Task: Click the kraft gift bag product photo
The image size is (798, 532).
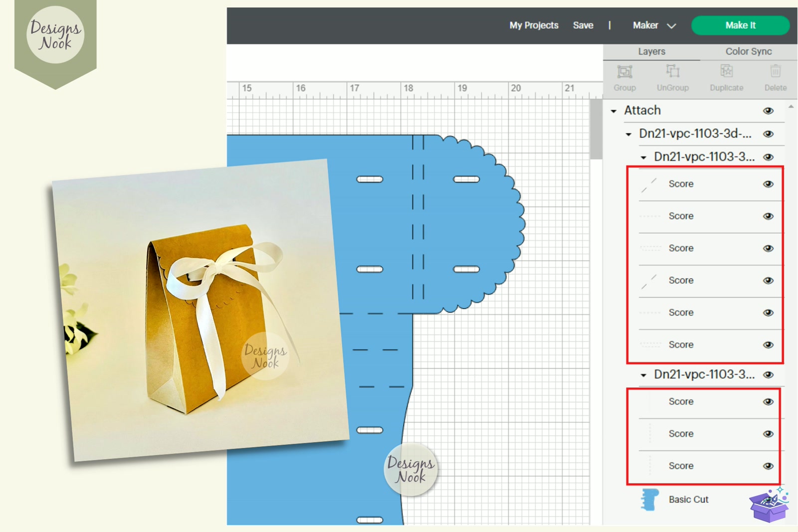Action: click(200, 310)
